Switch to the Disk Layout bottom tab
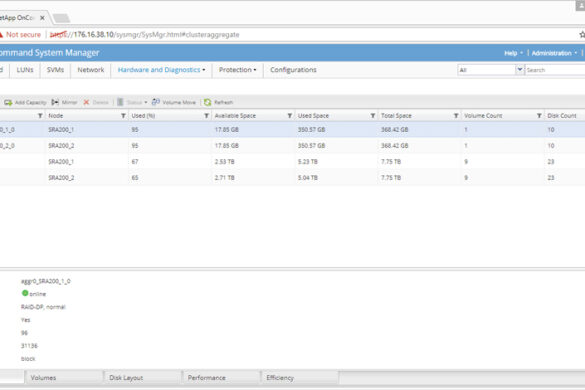This screenshot has width=585, height=390. pos(143,378)
